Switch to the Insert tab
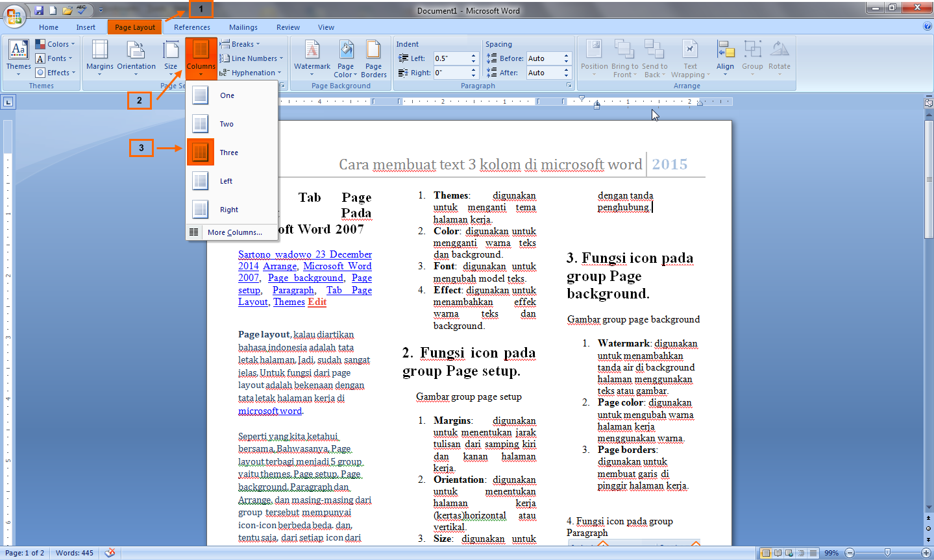This screenshot has width=934, height=560. pyautogui.click(x=86, y=27)
